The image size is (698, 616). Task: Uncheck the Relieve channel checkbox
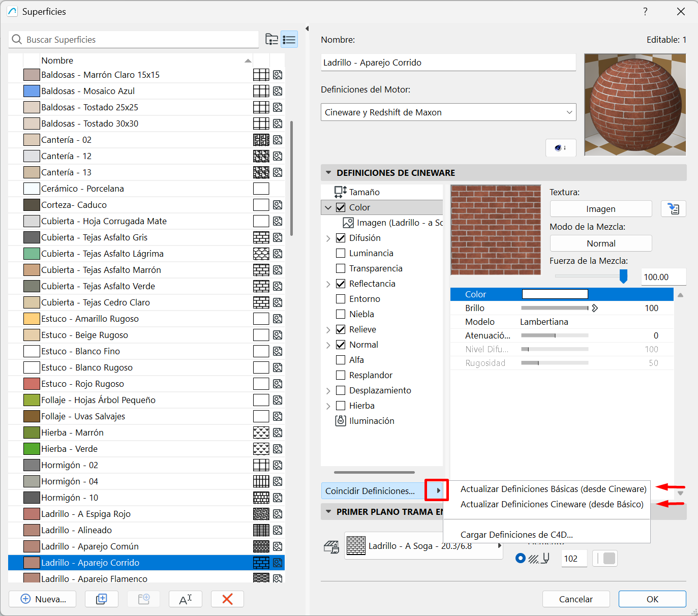click(x=341, y=329)
